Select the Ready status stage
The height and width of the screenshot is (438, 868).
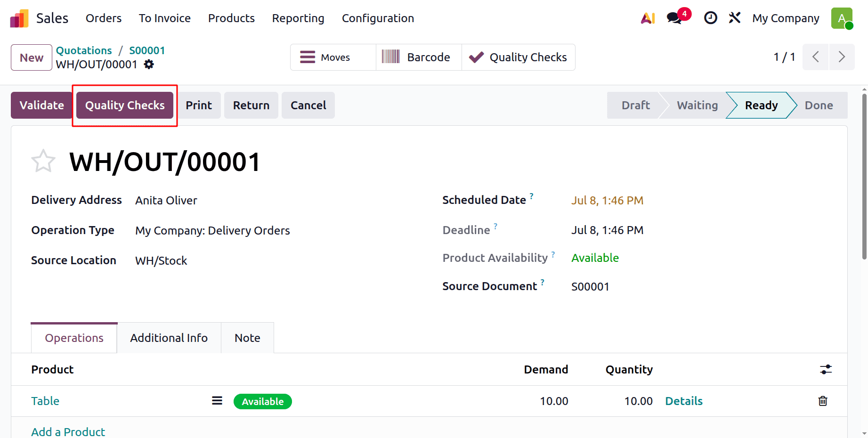761,105
